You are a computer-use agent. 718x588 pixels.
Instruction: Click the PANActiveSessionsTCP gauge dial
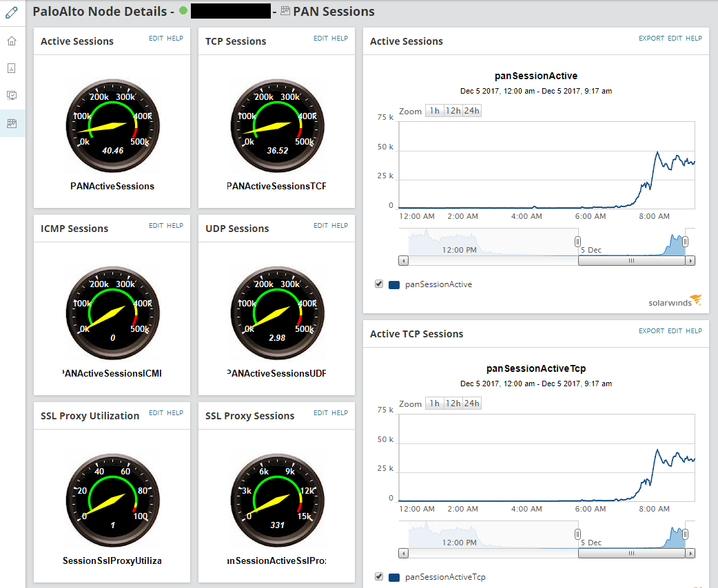(x=278, y=126)
